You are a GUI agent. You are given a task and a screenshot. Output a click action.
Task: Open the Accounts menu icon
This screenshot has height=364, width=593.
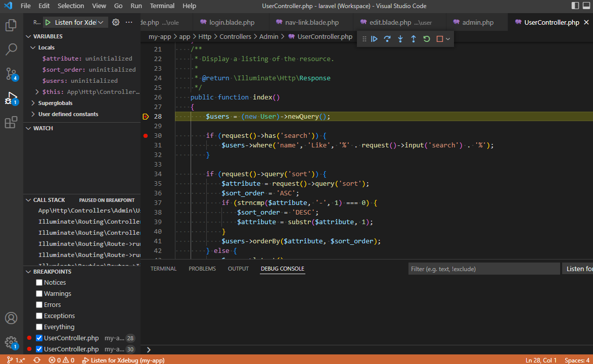click(x=11, y=318)
